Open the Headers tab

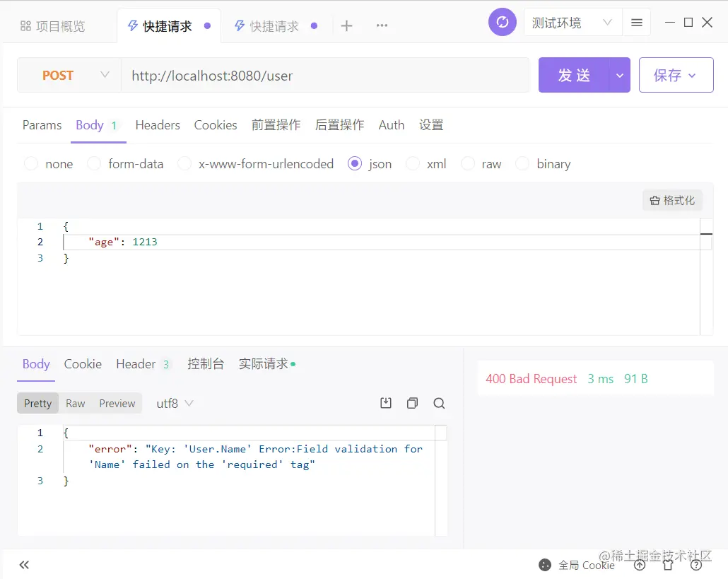[158, 125]
